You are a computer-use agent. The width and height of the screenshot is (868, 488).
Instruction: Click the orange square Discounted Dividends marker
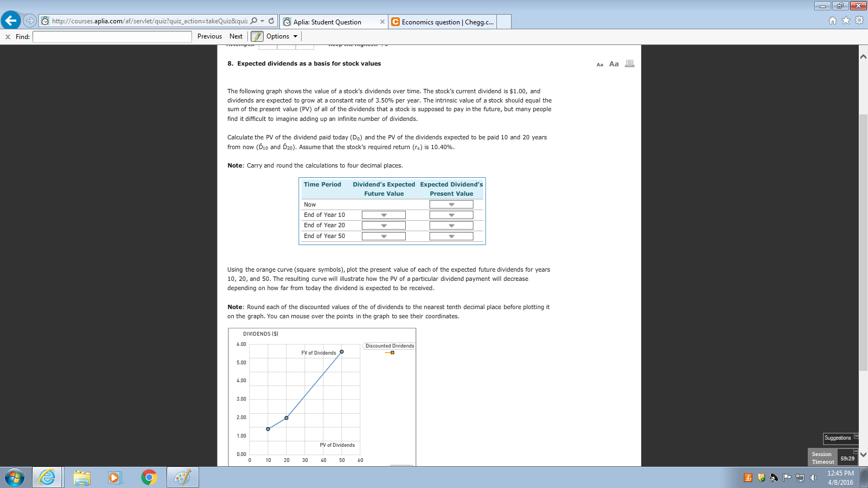(x=392, y=352)
